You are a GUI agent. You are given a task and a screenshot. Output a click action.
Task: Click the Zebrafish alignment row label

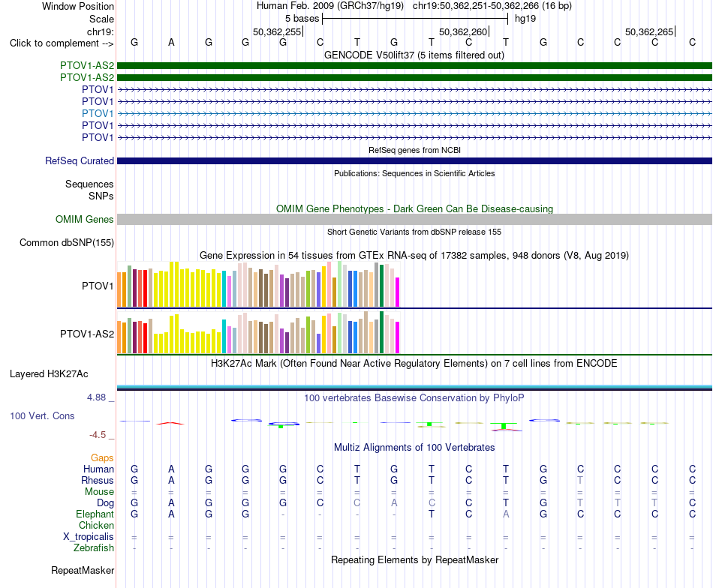pos(94,548)
